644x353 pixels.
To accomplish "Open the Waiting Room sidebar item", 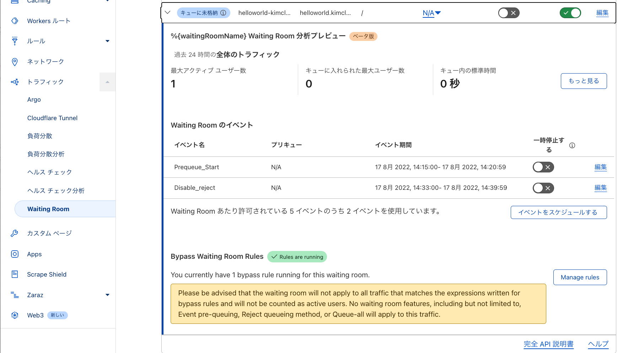I will (48, 209).
